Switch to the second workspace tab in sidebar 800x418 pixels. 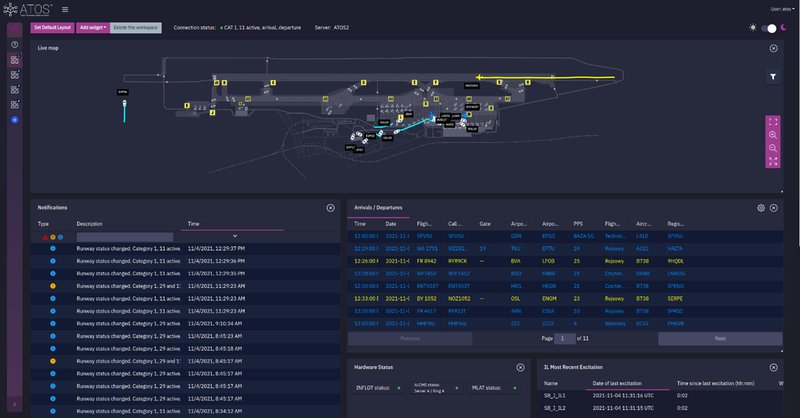tap(15, 75)
